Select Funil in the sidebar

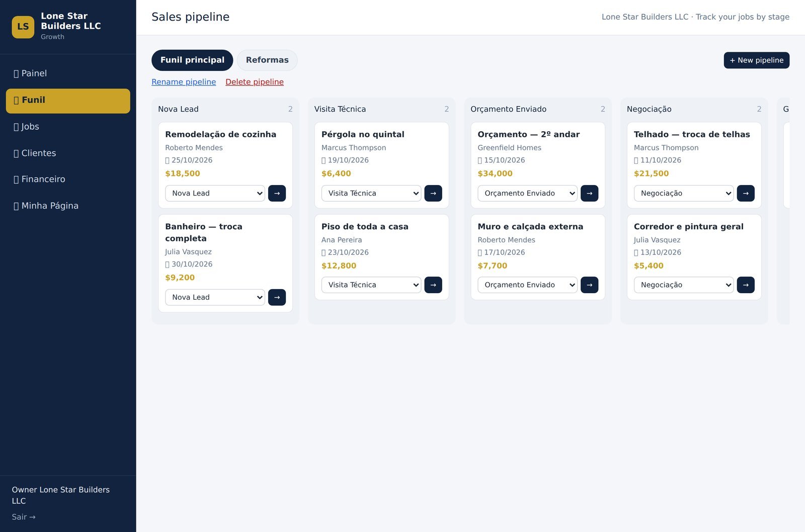pos(68,101)
